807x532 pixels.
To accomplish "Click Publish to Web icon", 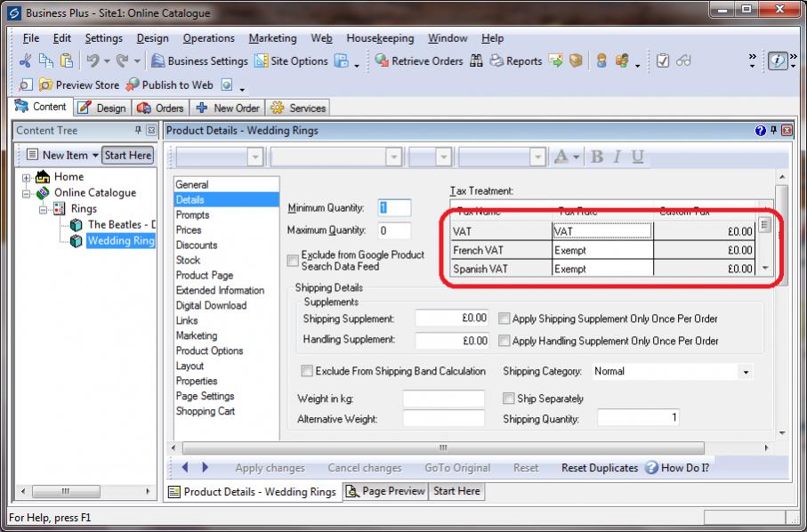I will tap(133, 85).
